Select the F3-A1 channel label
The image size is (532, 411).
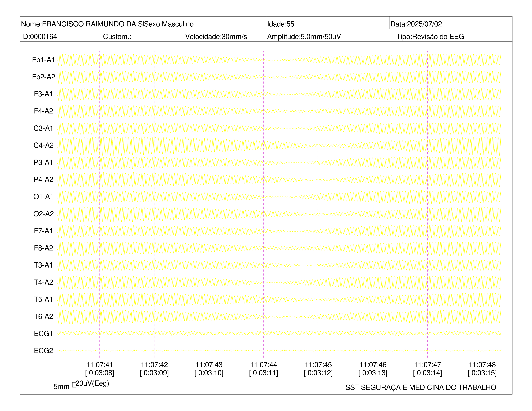[43, 94]
